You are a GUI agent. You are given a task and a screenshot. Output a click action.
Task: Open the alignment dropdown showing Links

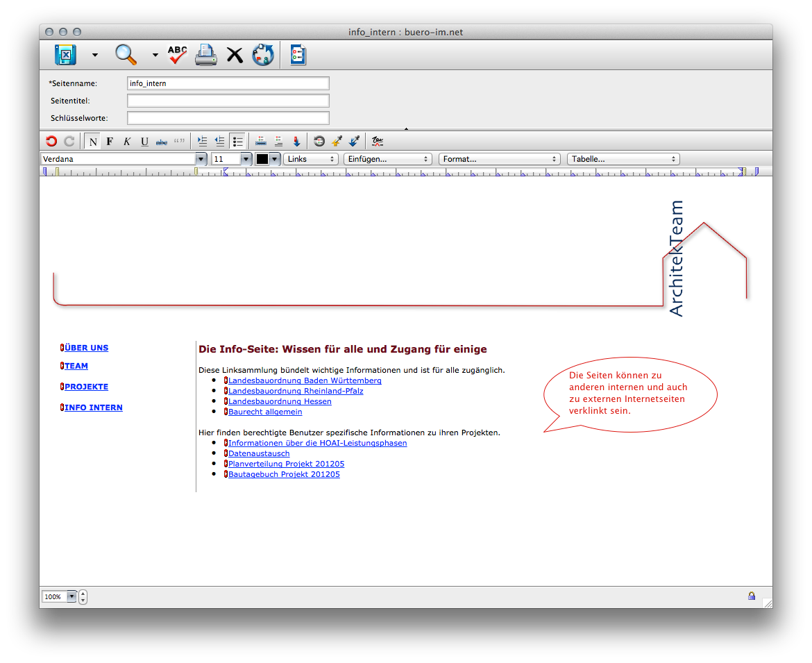coord(311,159)
